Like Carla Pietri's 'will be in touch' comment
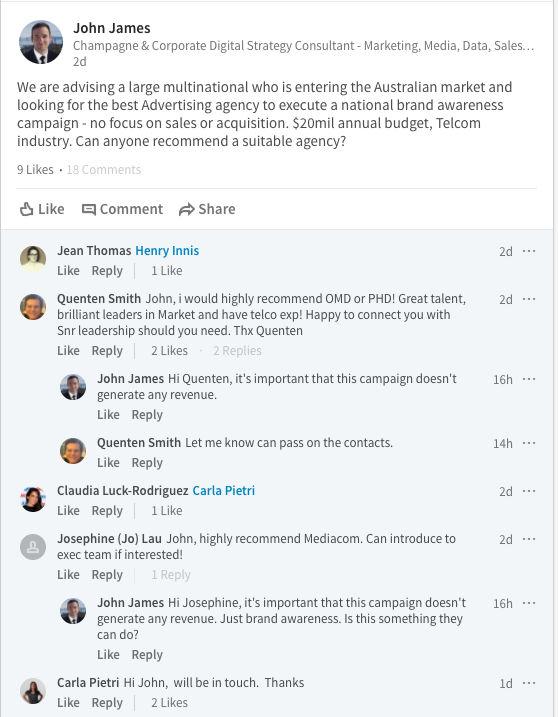Screen dimensions: 558x717 pos(68,702)
